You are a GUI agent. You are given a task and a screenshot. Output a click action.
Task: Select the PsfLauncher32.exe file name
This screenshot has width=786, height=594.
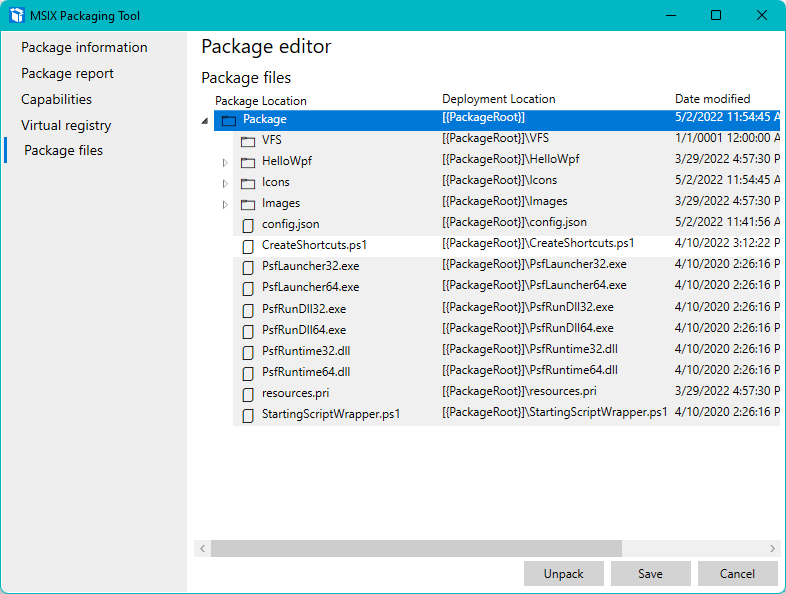(x=310, y=266)
